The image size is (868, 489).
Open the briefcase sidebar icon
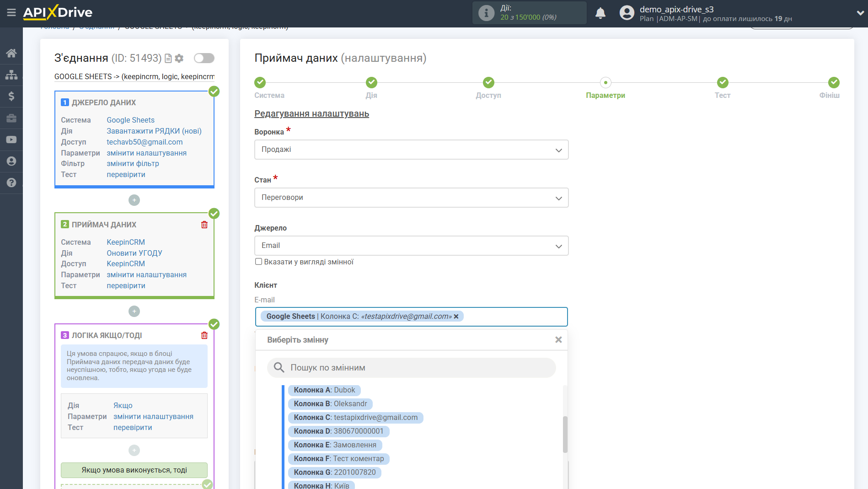[x=11, y=118]
